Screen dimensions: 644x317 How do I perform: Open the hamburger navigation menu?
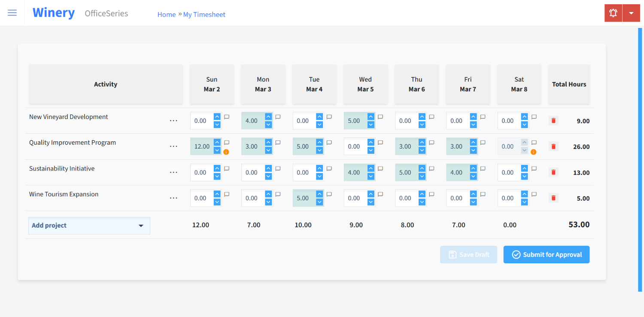pos(12,13)
